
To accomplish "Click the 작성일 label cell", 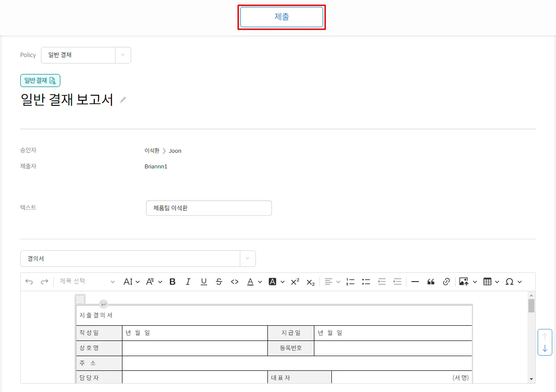I will pyautogui.click(x=99, y=333).
